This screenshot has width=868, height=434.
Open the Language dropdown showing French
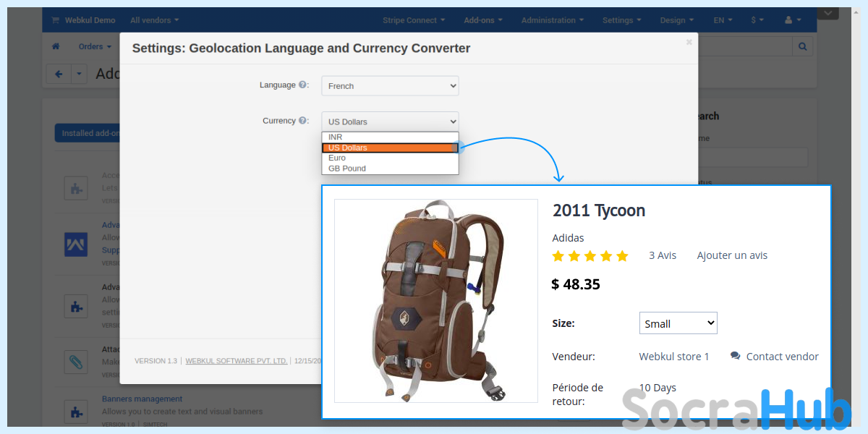tap(390, 86)
